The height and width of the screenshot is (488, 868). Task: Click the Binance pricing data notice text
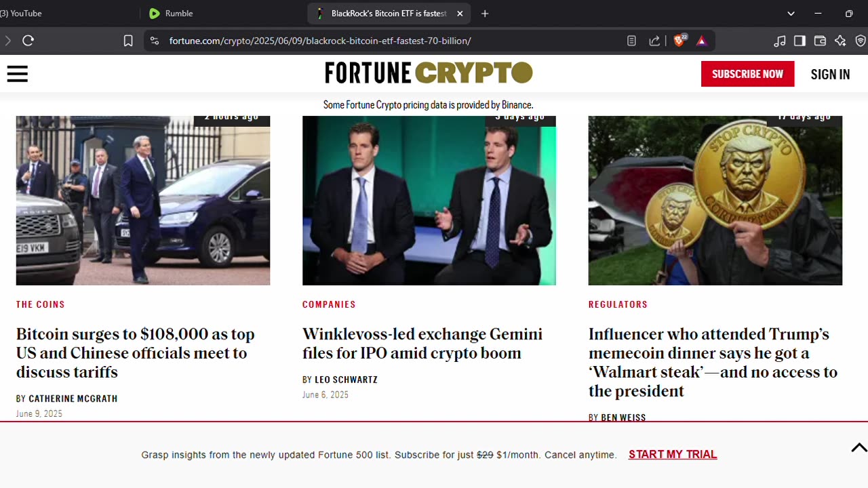[429, 105]
